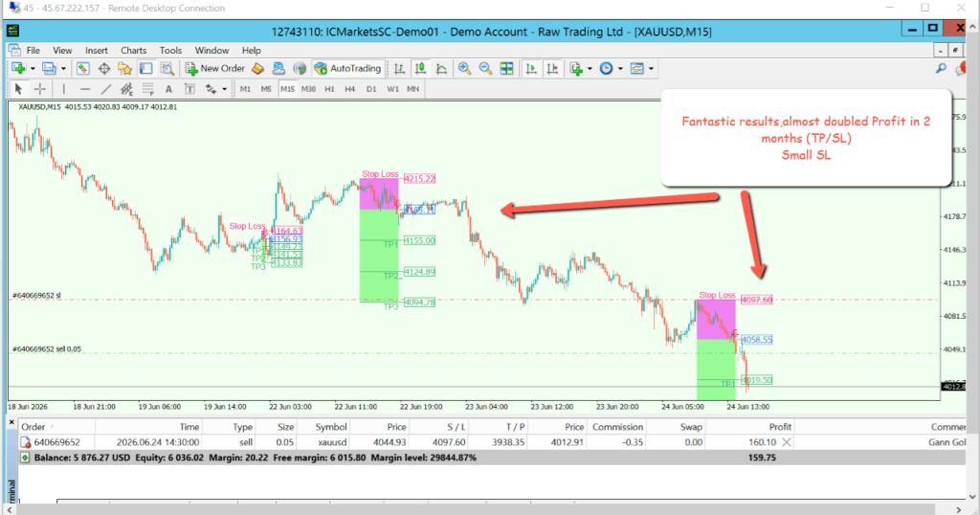Switch chart to Bar Chart mode
Viewport: 980px width, 515px height.
pyautogui.click(x=399, y=69)
